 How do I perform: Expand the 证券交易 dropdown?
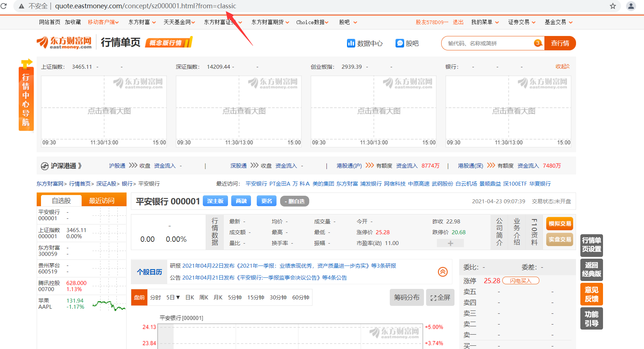click(x=534, y=22)
